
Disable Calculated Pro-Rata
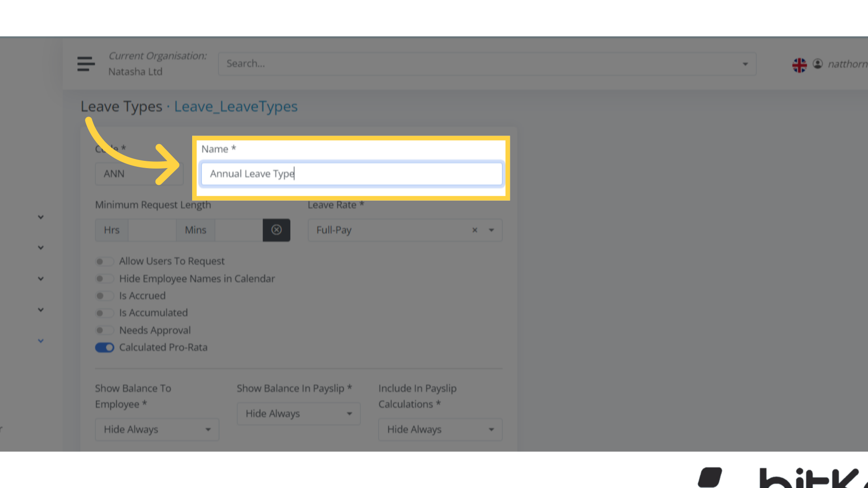pyautogui.click(x=104, y=347)
